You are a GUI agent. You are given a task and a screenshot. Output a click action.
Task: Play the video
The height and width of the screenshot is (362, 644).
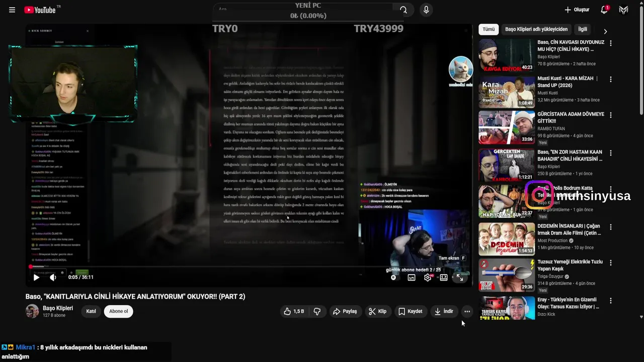pos(36,277)
